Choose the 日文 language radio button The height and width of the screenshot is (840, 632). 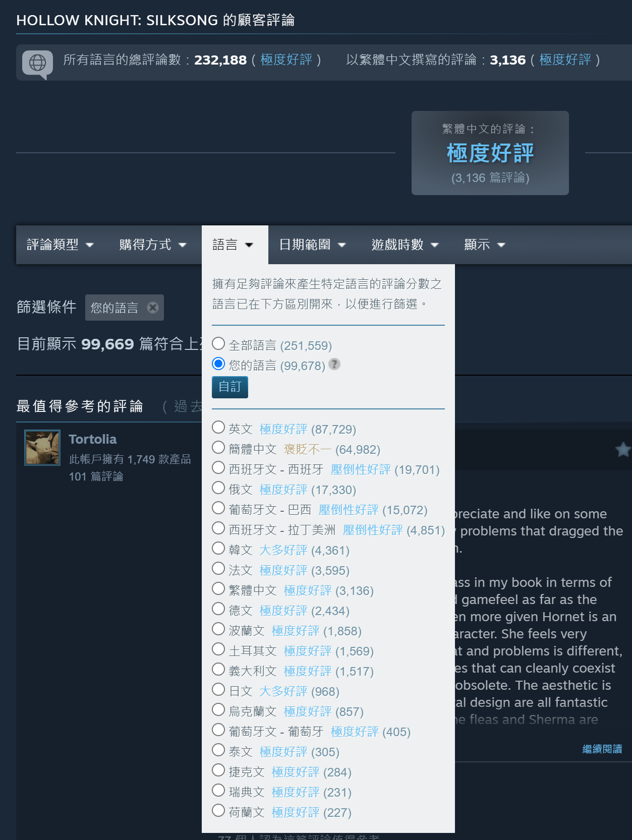[218, 690]
